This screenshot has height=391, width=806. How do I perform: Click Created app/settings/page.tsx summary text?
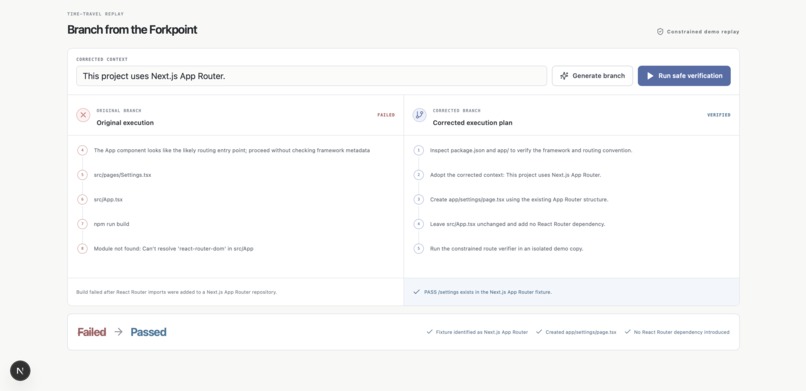(x=581, y=332)
